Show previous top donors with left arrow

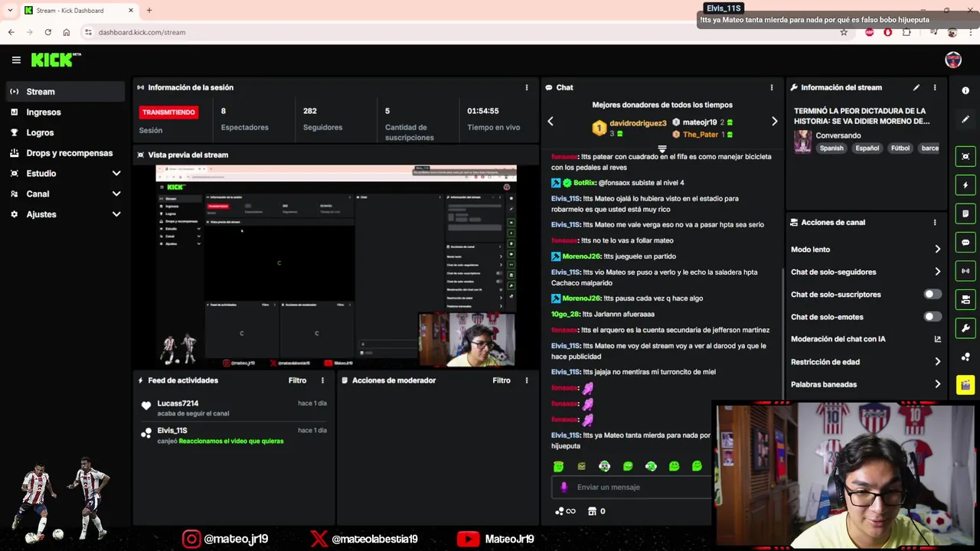click(x=550, y=122)
